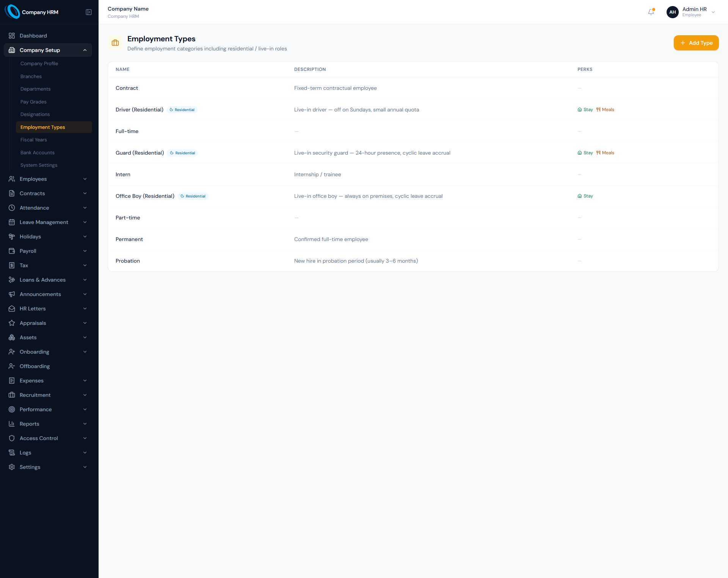Viewport: 728px width, 578px height.
Task: Click the Settings gear icon
Action: point(12,467)
